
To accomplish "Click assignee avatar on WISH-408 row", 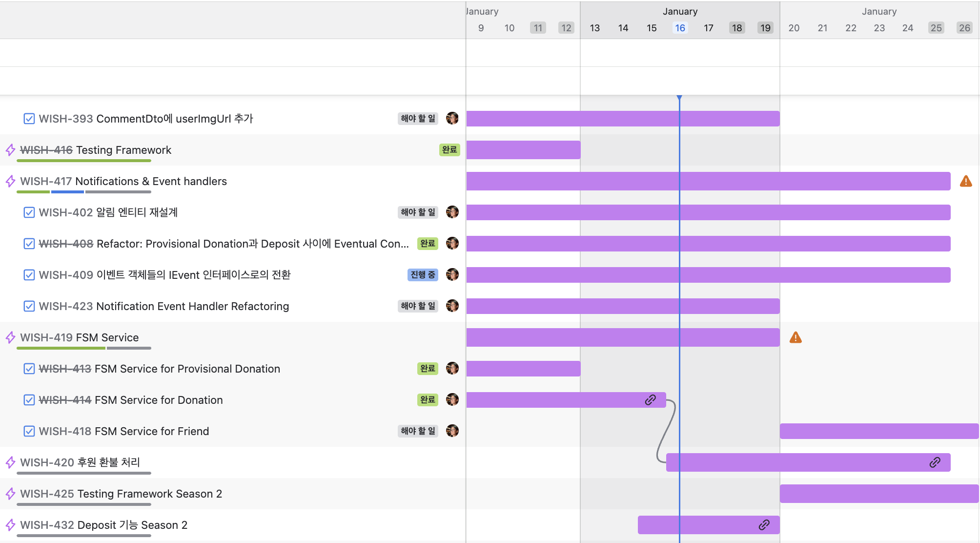I will (x=452, y=243).
